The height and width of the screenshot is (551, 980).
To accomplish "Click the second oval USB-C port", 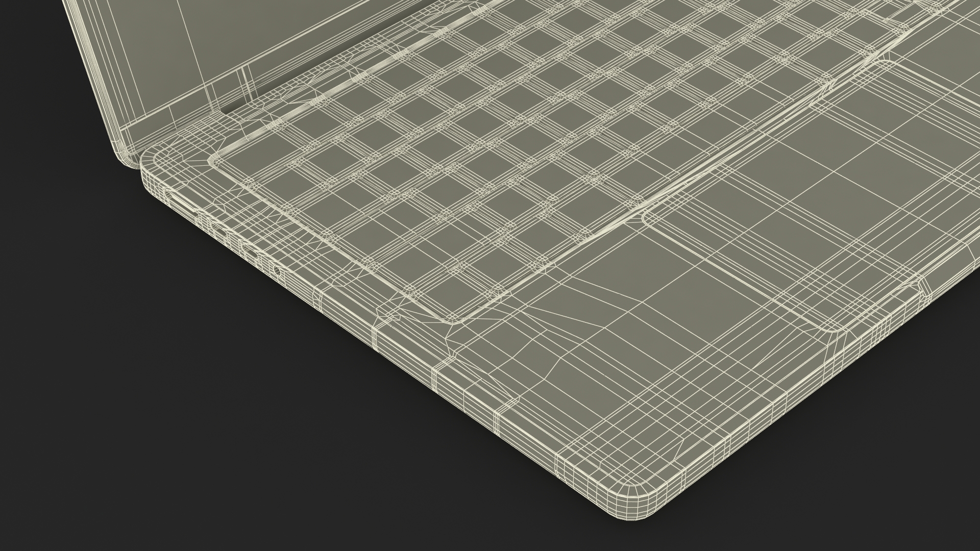I will pos(249,250).
